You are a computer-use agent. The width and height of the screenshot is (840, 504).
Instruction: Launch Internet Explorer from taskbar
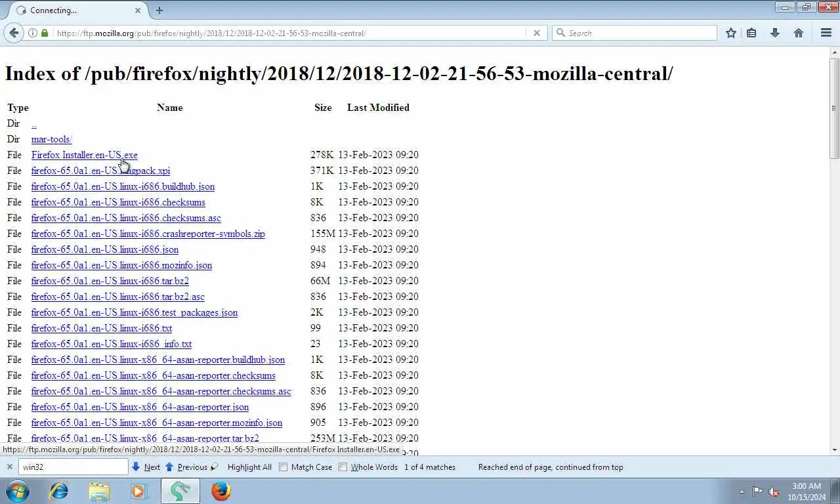(59, 491)
